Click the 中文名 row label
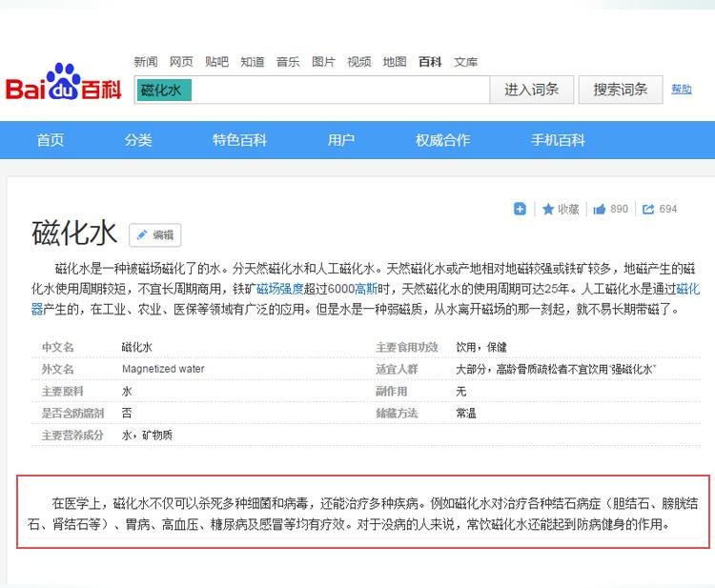Image resolution: width=715 pixels, height=588 pixels. coord(58,347)
